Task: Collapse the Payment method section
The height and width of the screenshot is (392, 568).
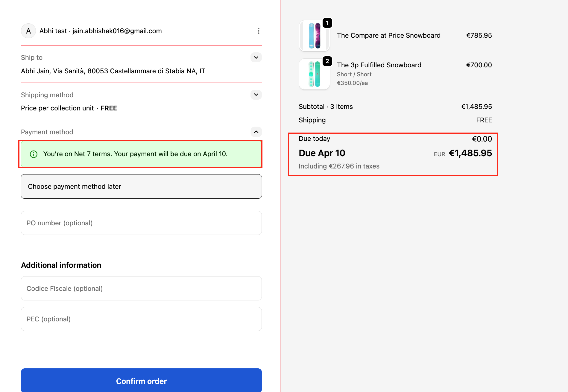Action: [x=256, y=132]
